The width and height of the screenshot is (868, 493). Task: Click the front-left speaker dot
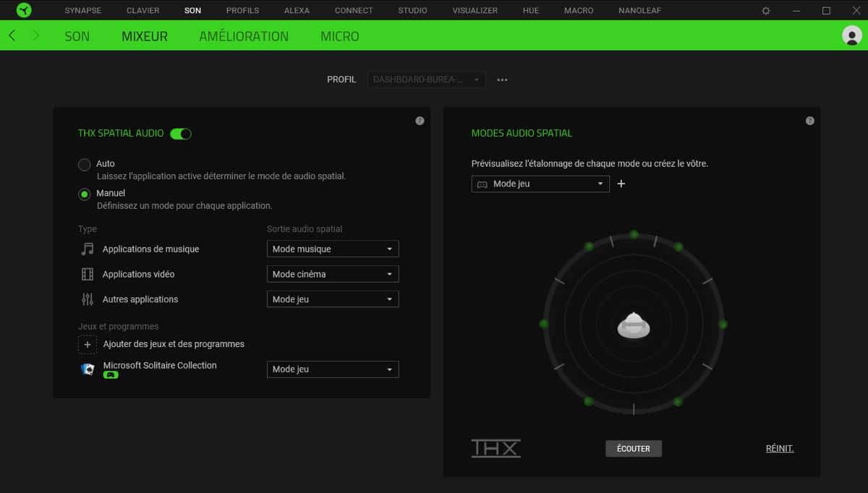(x=589, y=246)
